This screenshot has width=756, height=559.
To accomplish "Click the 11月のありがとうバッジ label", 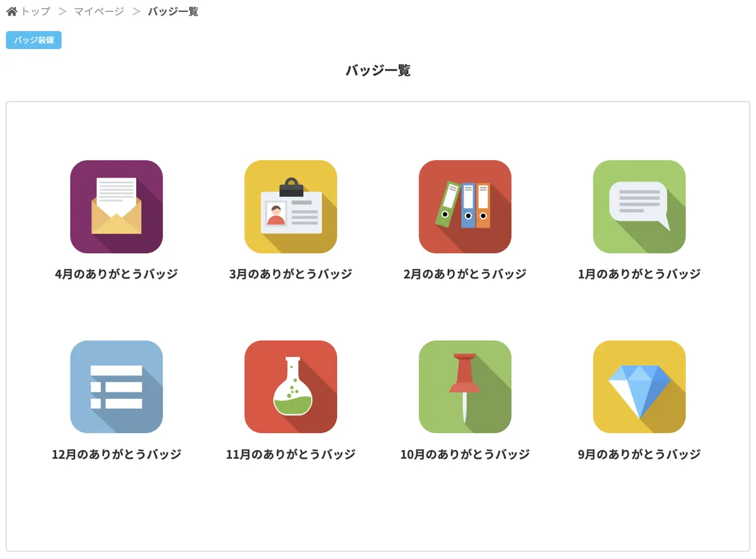I will (x=290, y=454).
